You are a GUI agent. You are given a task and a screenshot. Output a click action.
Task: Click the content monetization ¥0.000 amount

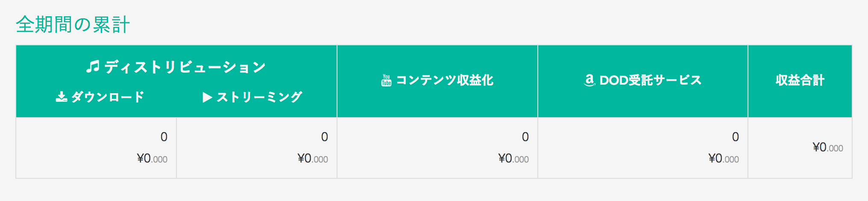(x=513, y=159)
